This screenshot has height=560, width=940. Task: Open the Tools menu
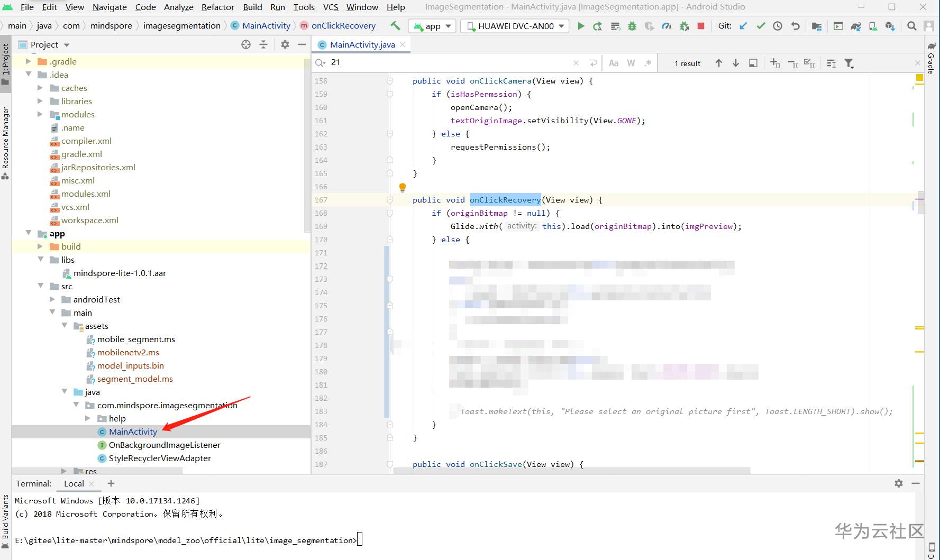[304, 7]
